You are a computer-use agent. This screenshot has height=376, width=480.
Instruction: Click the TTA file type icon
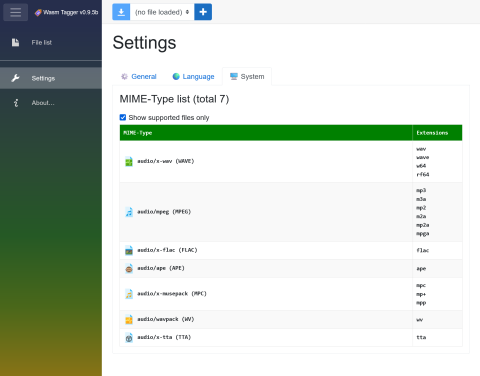(129, 338)
